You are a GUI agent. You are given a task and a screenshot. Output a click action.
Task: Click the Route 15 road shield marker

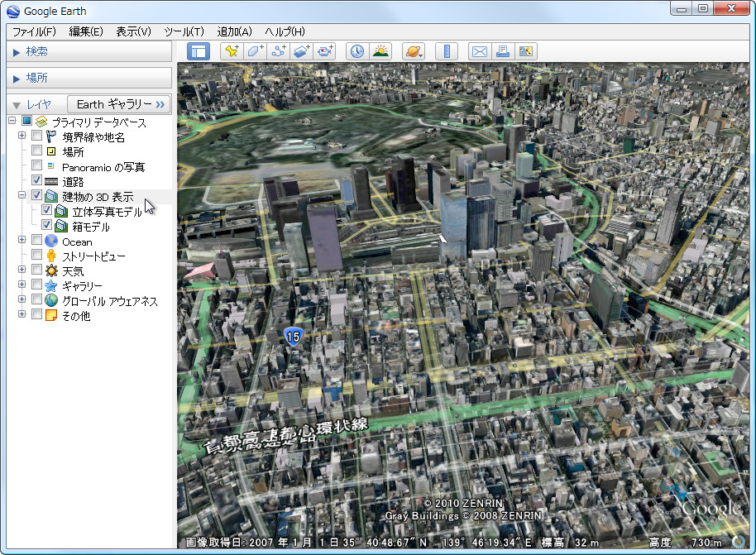(x=293, y=335)
